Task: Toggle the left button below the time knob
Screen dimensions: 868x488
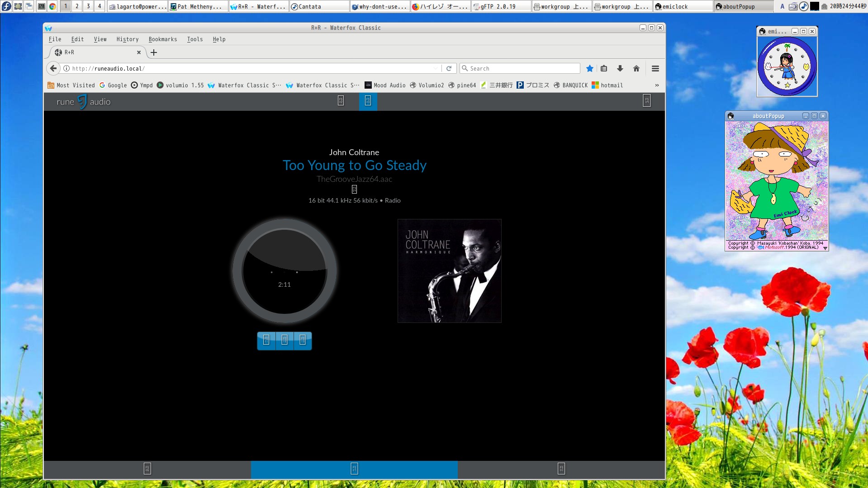Action: click(x=266, y=340)
